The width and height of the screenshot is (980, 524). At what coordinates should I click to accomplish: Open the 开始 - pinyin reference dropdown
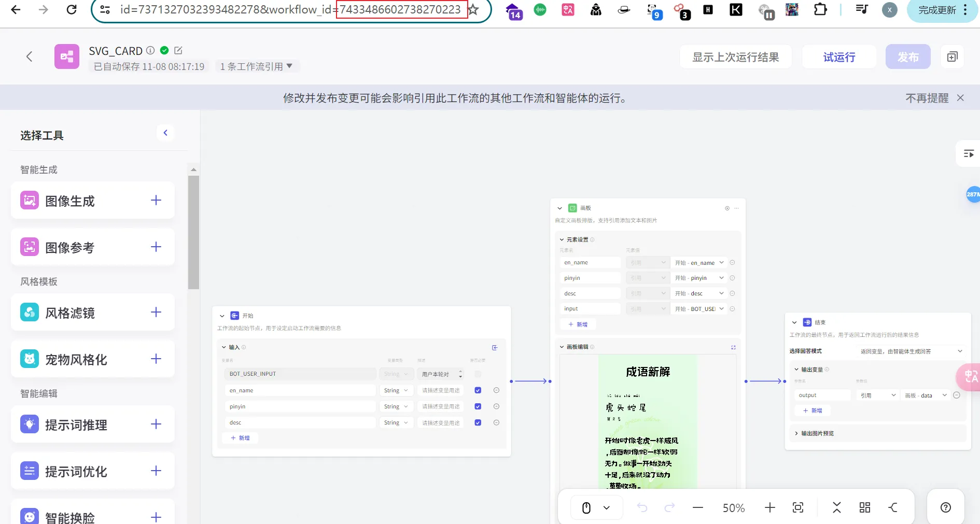pyautogui.click(x=699, y=278)
